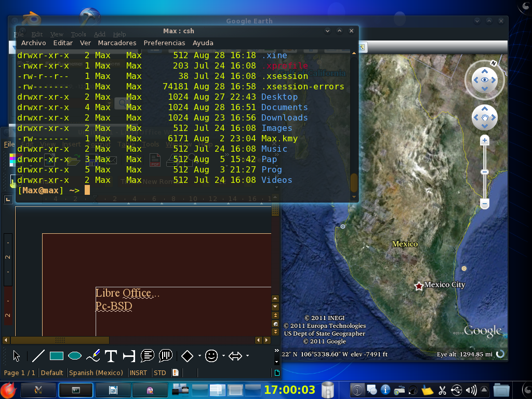Open Block Arrows dropdown arrow

[248, 356]
